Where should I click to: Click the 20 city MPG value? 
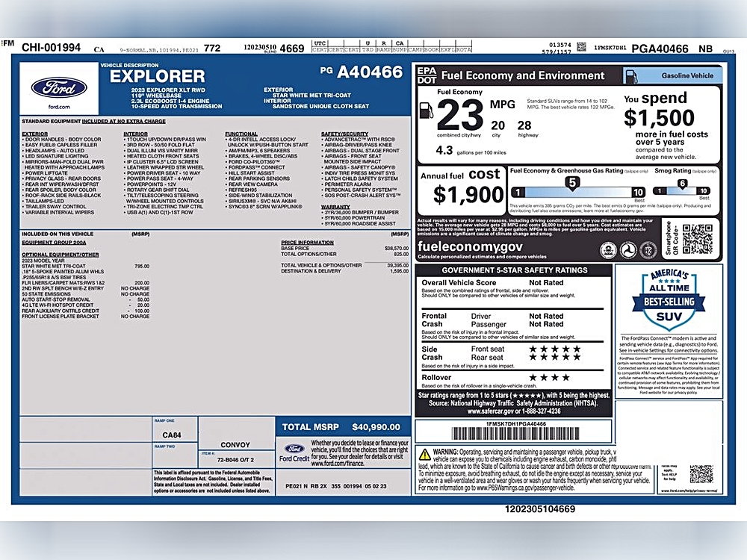(498, 125)
